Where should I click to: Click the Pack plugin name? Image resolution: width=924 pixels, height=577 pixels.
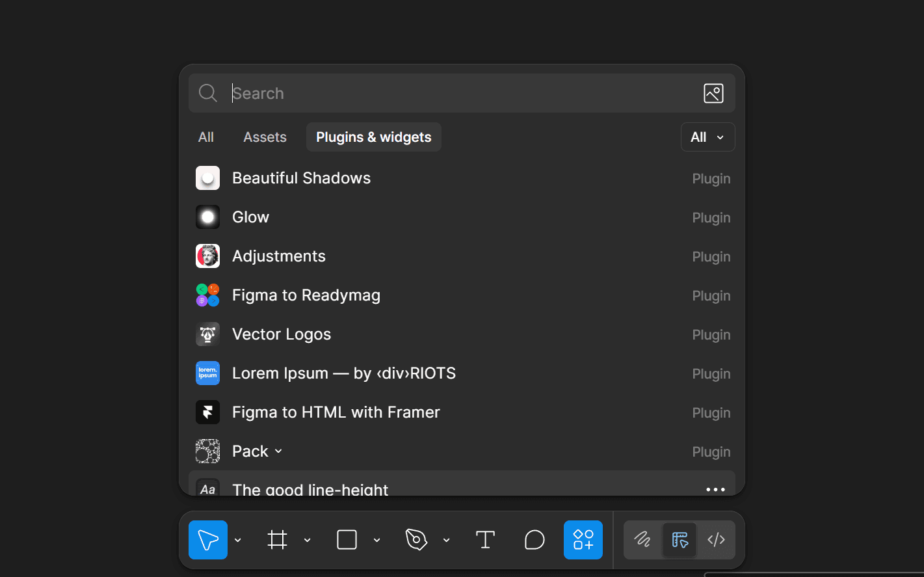click(250, 451)
